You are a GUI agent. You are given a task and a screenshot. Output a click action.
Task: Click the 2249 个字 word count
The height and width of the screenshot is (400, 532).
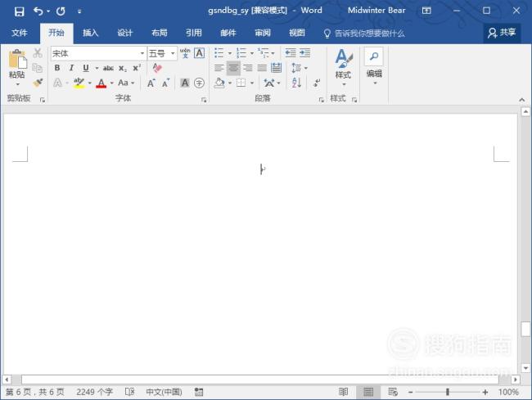(94, 392)
